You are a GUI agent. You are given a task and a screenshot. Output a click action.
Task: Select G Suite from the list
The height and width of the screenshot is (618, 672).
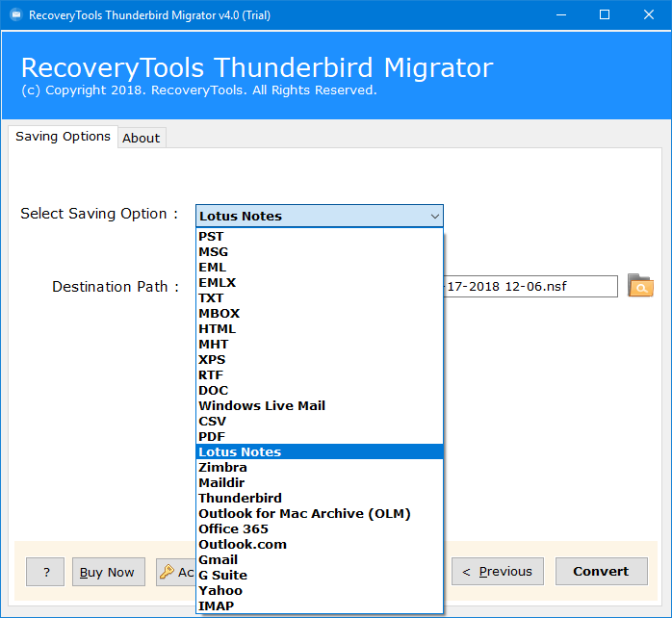pos(320,576)
